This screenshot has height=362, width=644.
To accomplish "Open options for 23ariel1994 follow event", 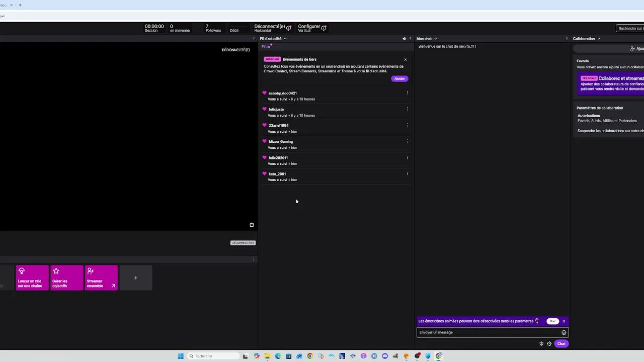I will (407, 125).
